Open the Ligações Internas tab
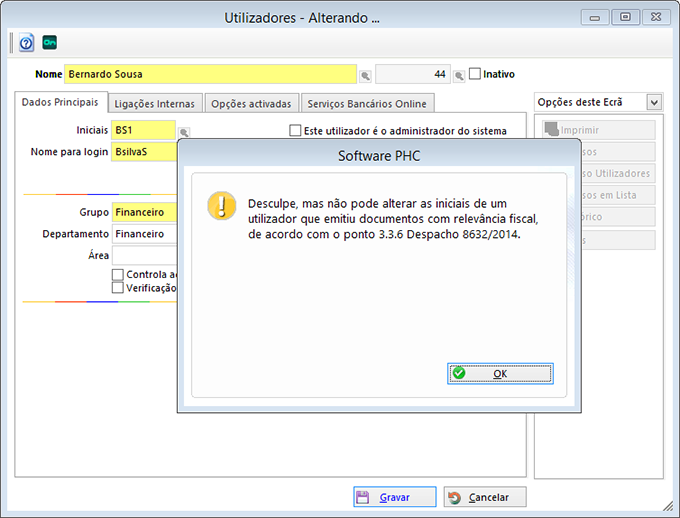680x518 pixels. pyautogui.click(x=155, y=104)
